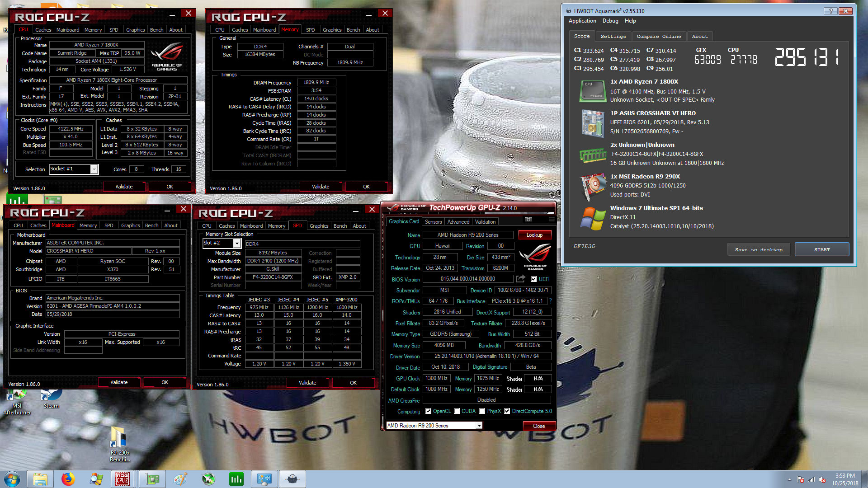Click the GPU-Z taskbar icon
The height and width of the screenshot is (488, 868).
point(152,479)
